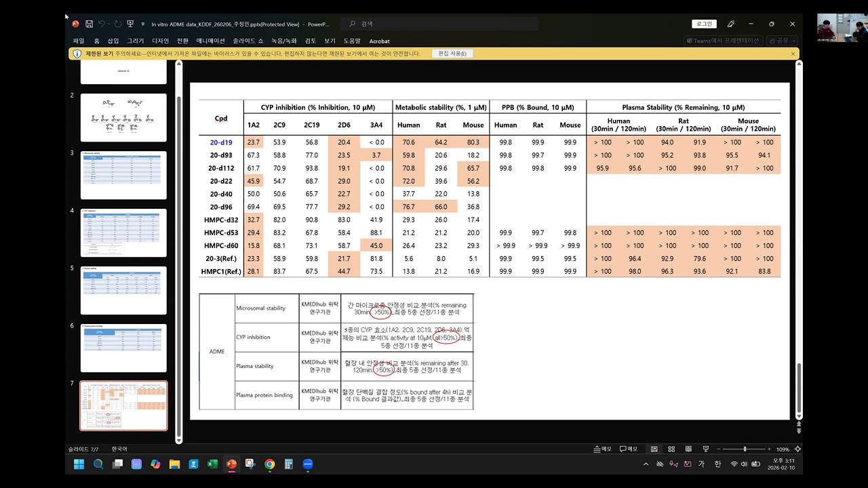The image size is (868, 488).
Task: Fit slide to current window icon
Action: point(798,449)
